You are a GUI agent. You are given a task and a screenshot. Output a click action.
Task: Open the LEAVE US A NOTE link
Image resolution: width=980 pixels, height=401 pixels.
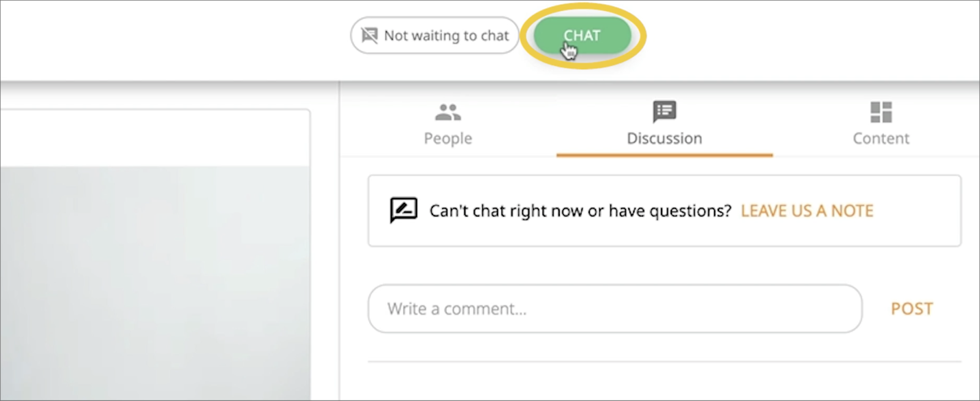pyautogui.click(x=807, y=211)
